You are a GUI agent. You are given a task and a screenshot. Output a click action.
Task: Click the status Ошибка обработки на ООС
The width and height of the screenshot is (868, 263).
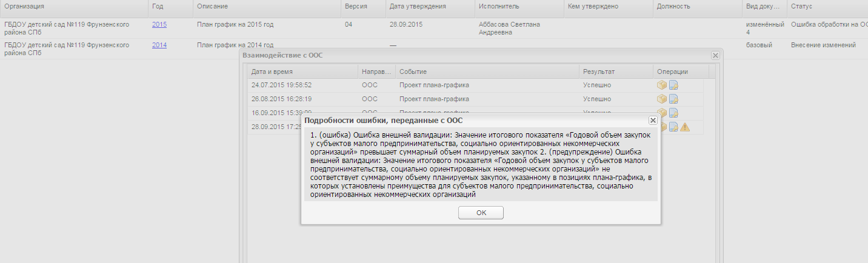click(829, 24)
